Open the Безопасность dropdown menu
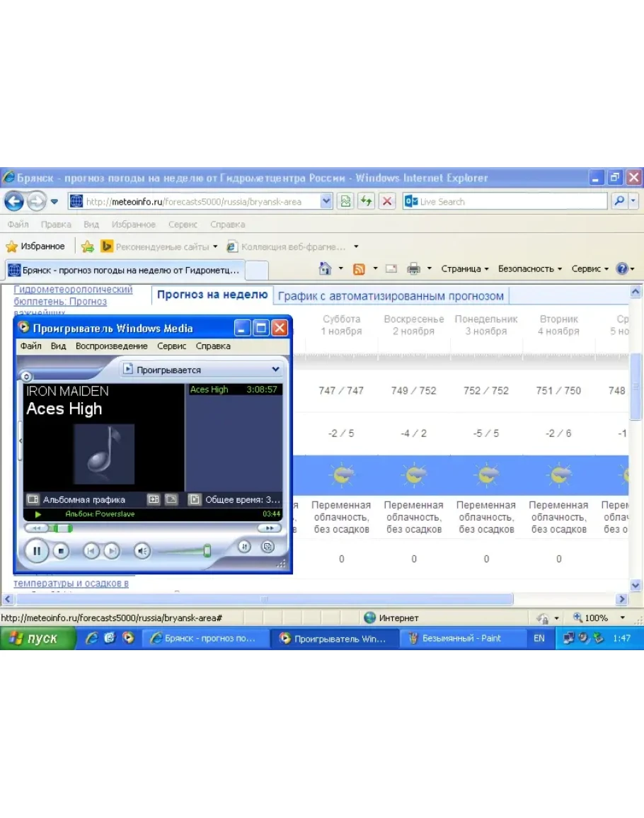This screenshot has height=818, width=644. [529, 268]
